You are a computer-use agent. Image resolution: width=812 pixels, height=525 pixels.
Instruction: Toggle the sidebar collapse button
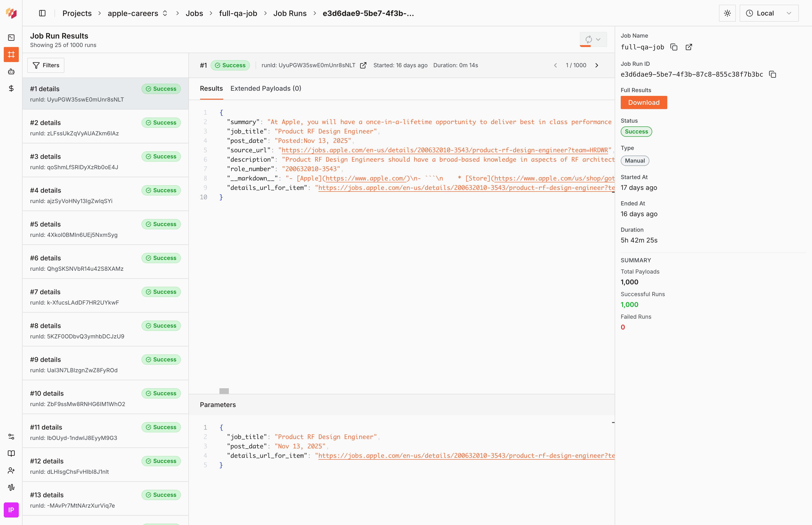pyautogui.click(x=42, y=13)
